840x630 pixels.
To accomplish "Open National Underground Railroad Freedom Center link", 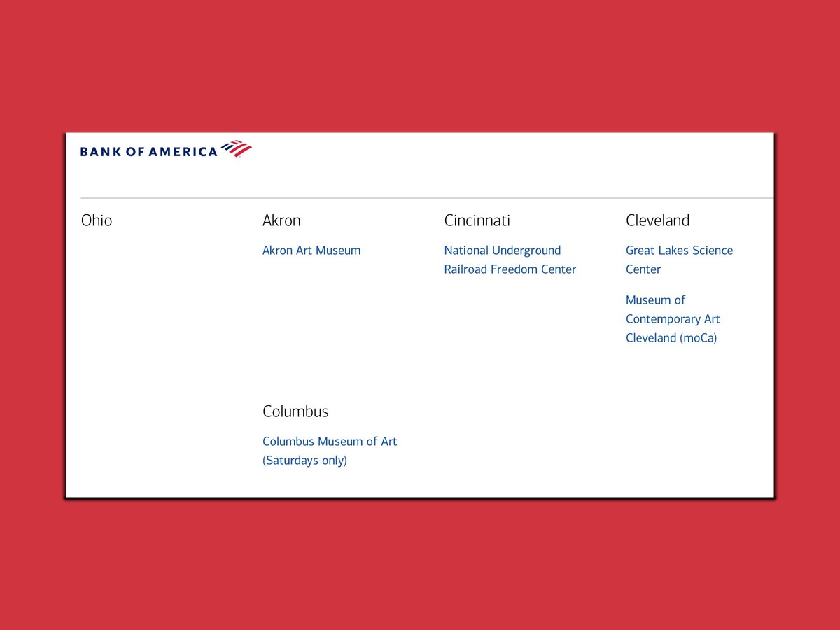I will click(503, 251).
